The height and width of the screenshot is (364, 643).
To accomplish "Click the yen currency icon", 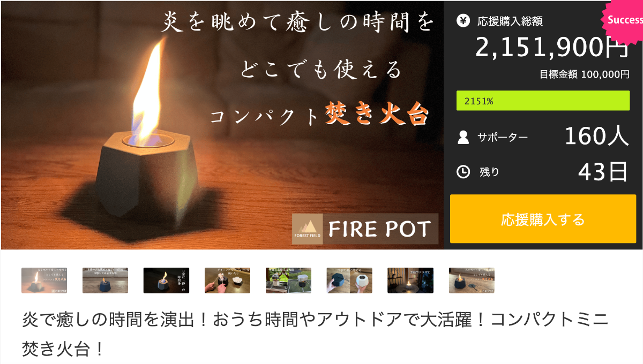I will pos(463,21).
